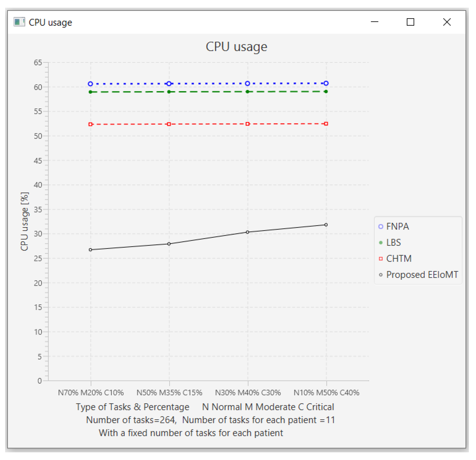
Task: Click the x-axis label N50% M35% C15%
Action: (x=169, y=393)
